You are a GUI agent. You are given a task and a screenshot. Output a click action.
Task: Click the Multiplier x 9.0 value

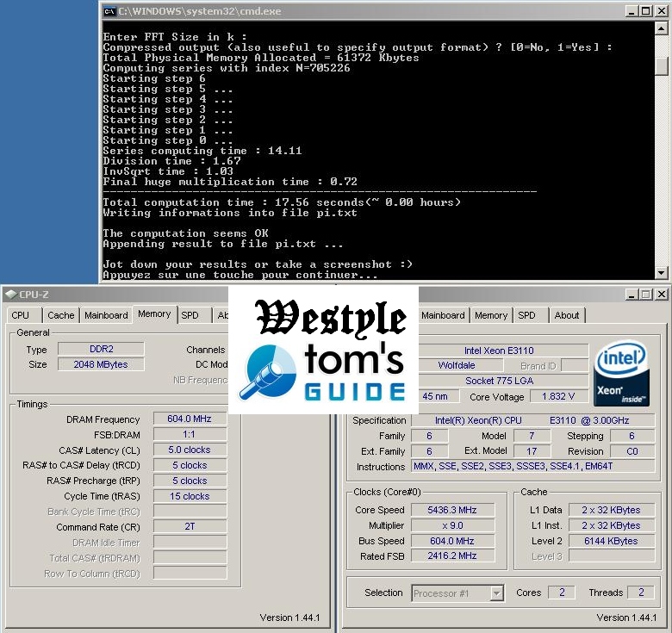click(452, 525)
